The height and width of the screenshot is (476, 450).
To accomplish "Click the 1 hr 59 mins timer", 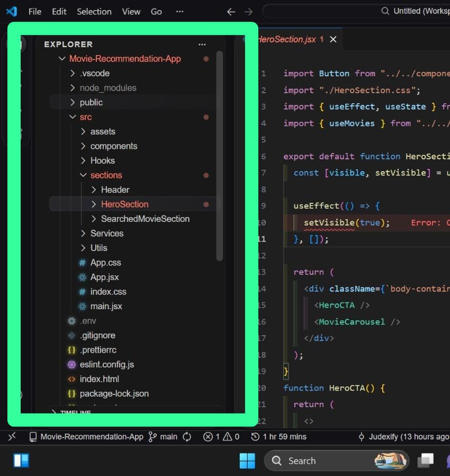I will point(278,437).
